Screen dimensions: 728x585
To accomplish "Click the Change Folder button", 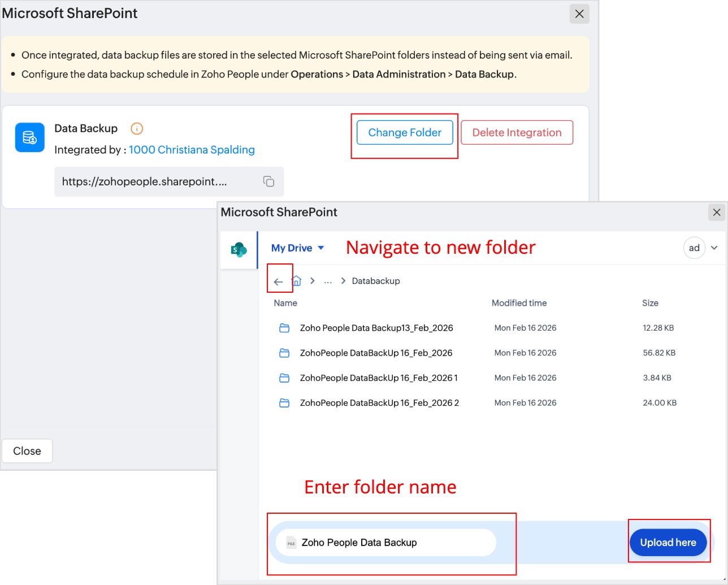I will coord(405,133).
